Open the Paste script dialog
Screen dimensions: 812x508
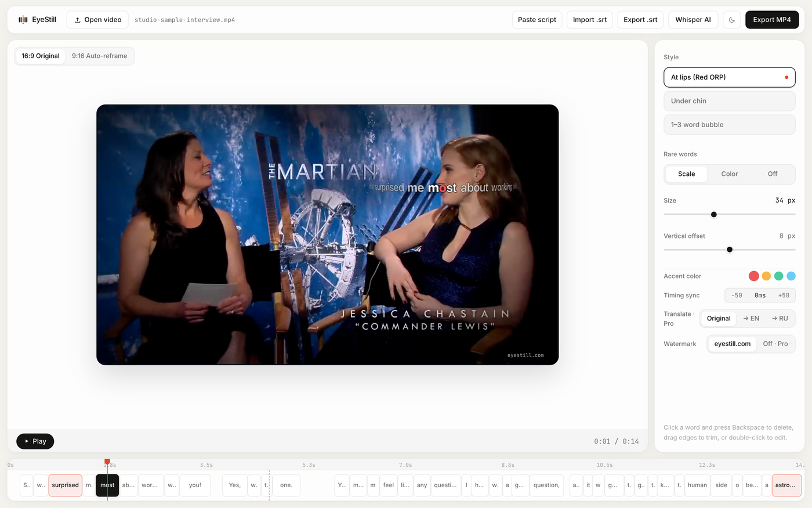[x=537, y=20]
